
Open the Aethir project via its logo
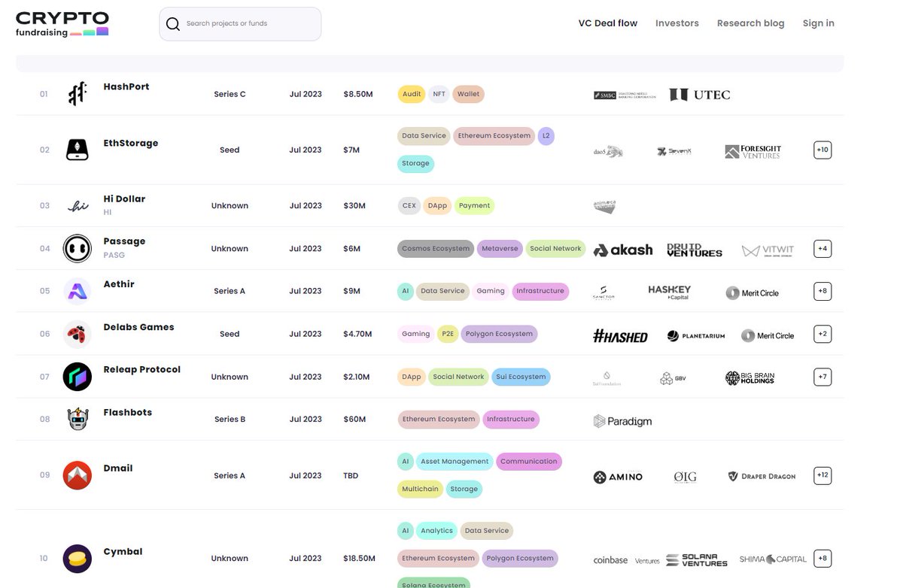[77, 290]
